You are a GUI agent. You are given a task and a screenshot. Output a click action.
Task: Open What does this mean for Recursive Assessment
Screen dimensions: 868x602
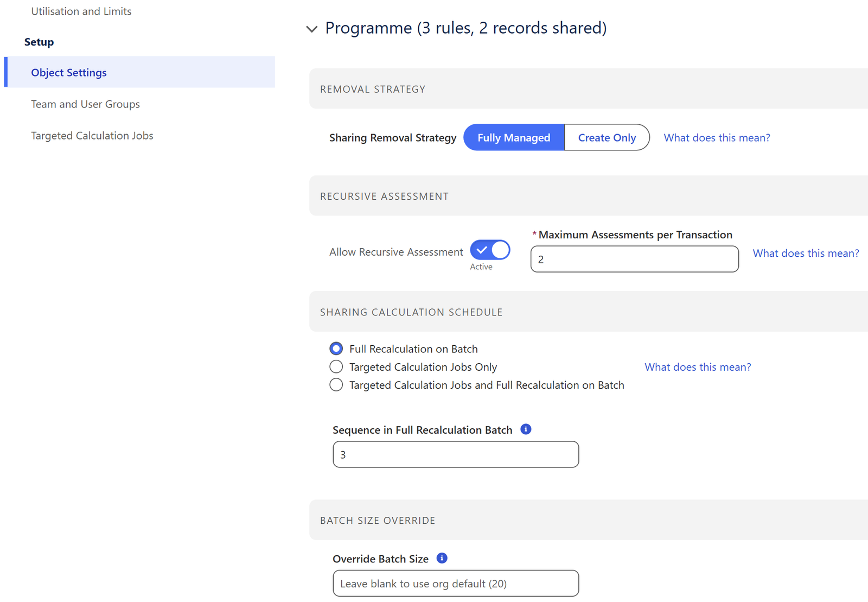pyautogui.click(x=806, y=254)
